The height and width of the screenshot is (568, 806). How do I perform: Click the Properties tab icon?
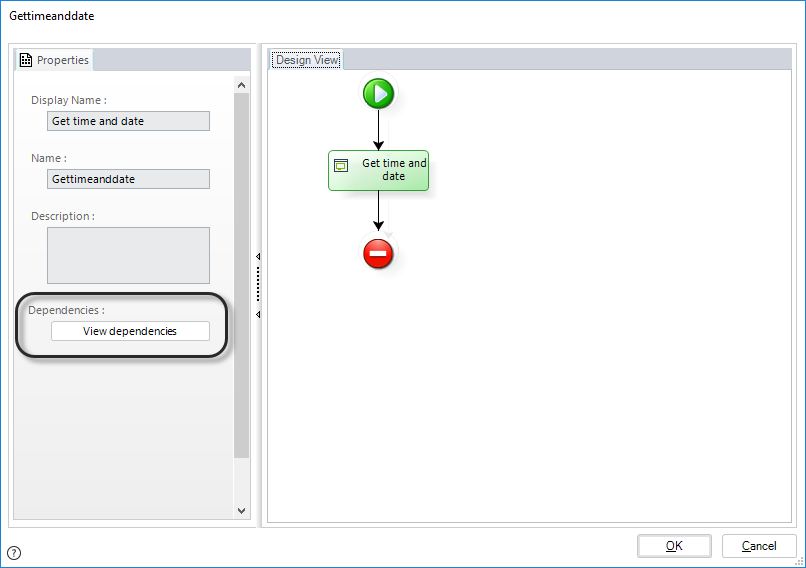pos(26,60)
